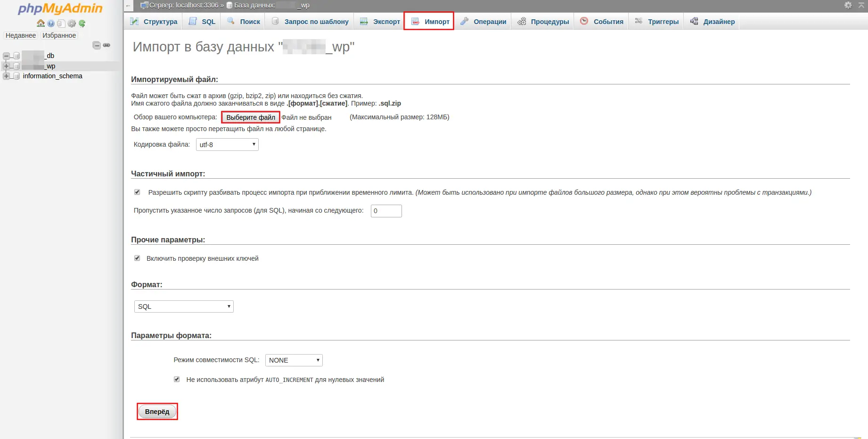
Task: Toggle partial import script interruption checkbox
Action: click(137, 192)
